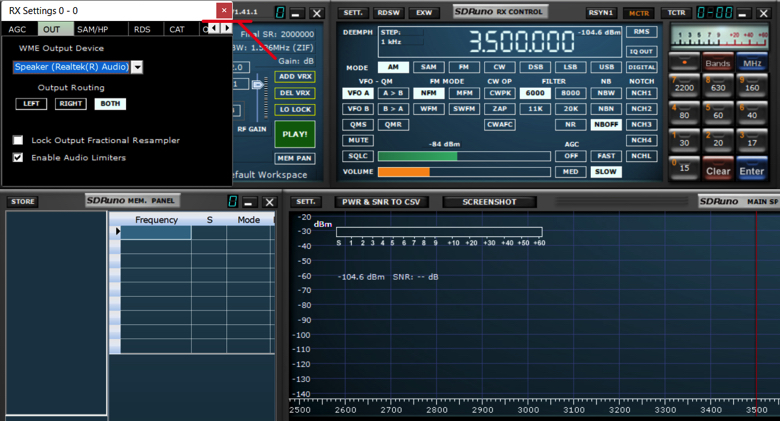The height and width of the screenshot is (421, 780).
Task: Open the SAM/HP tab
Action: click(93, 29)
